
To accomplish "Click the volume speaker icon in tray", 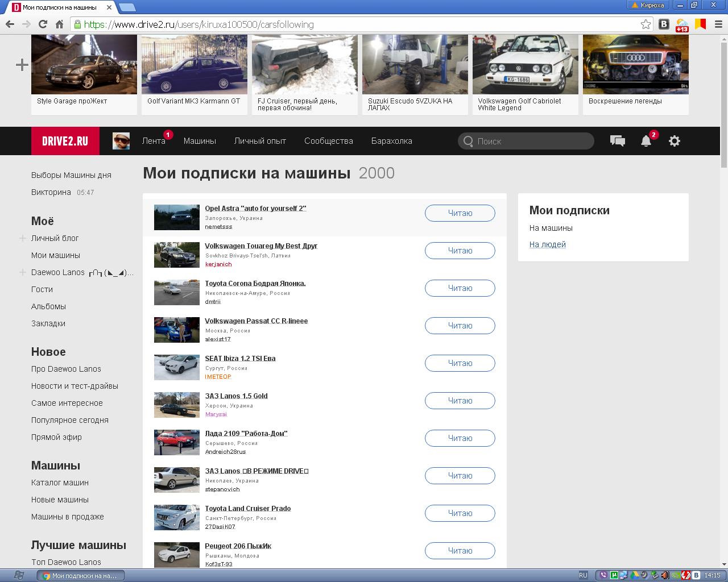I will [665, 575].
